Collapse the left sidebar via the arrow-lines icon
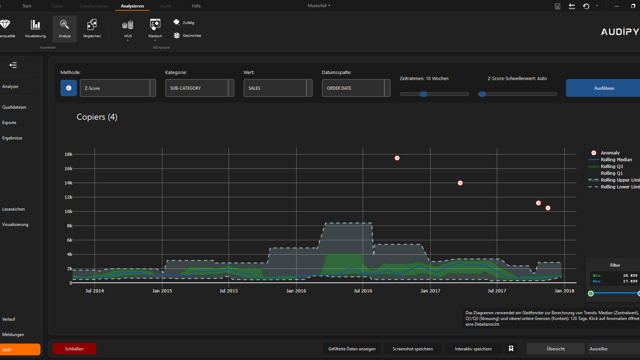 13,65
